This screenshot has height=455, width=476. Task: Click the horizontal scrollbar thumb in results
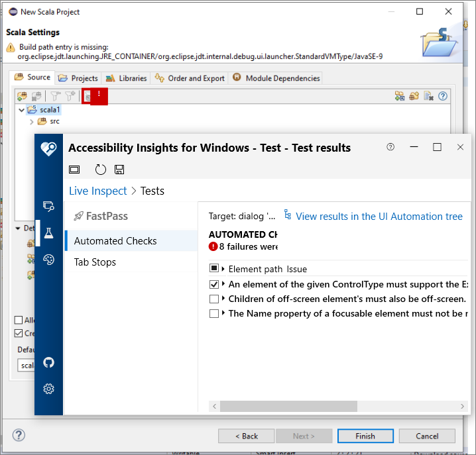288,406
